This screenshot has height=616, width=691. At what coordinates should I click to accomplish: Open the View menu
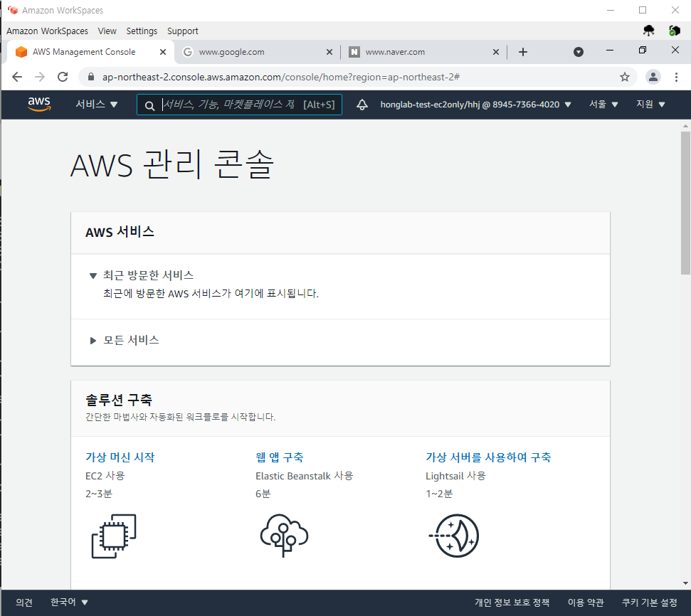coord(107,31)
